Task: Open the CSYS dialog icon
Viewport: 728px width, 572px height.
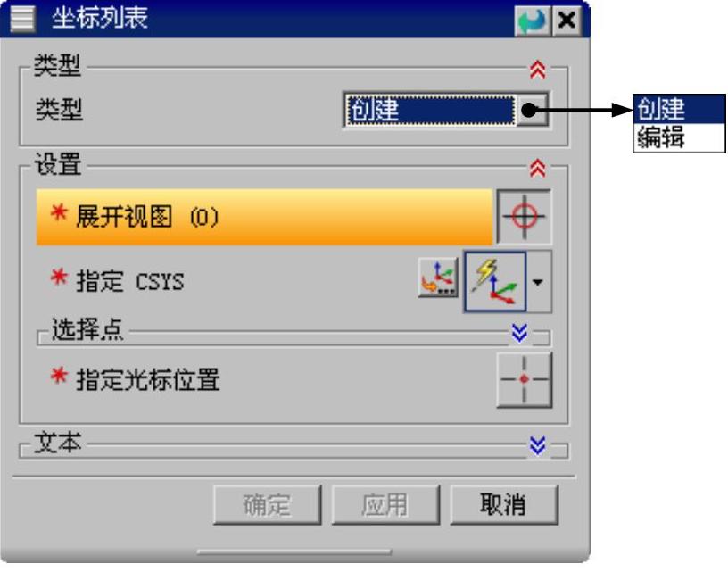Action: click(438, 278)
